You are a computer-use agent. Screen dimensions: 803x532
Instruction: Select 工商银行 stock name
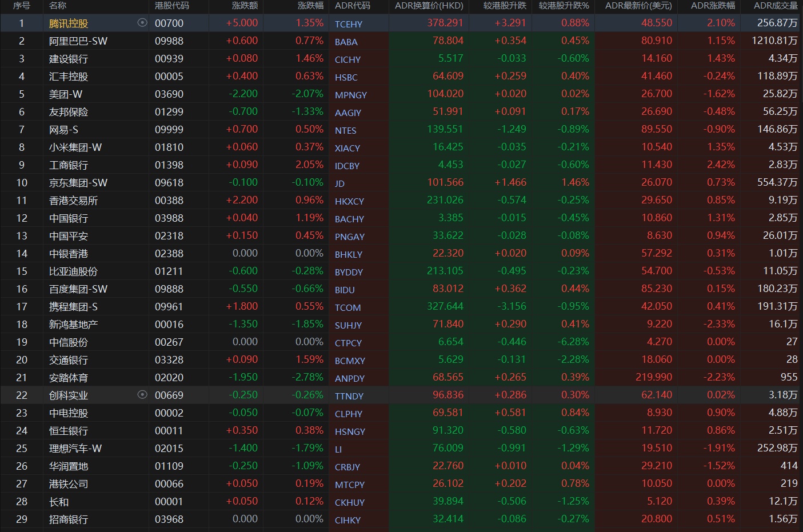[x=69, y=165]
